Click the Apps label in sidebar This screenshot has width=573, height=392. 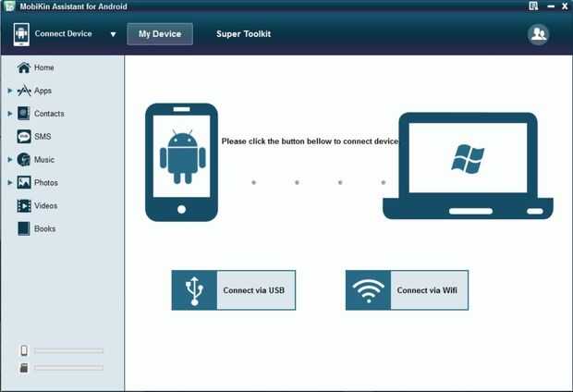pyautogui.click(x=43, y=91)
